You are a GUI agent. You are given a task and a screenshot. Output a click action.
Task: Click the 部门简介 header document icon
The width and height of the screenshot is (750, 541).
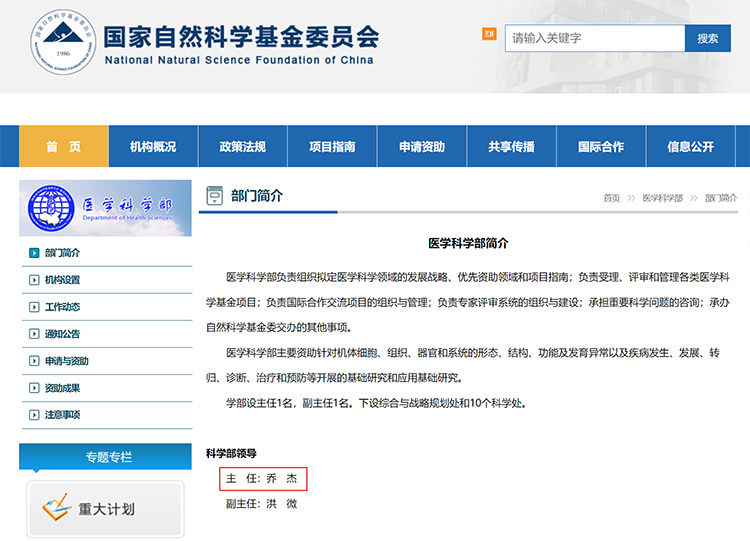coord(214,196)
